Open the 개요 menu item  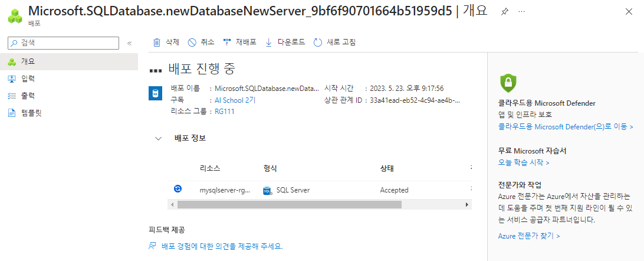tap(69, 61)
